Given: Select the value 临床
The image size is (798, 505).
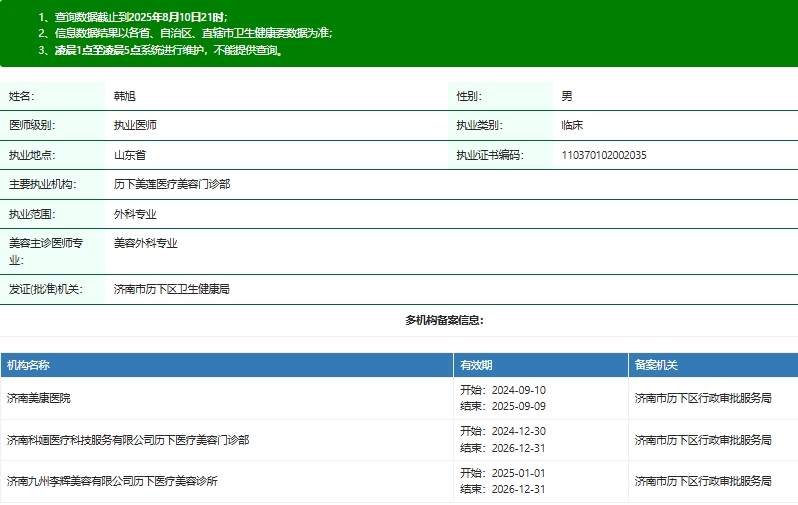Looking at the screenshot, I should point(572,125).
